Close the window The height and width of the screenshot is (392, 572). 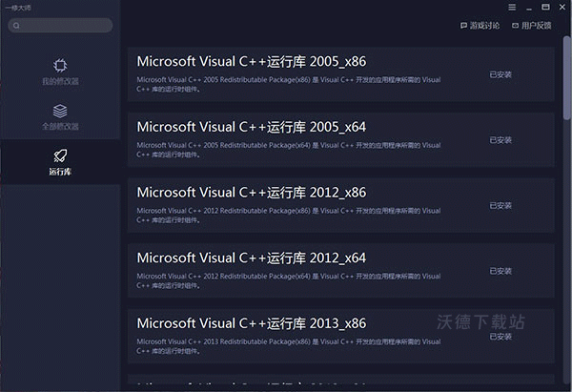coord(562,7)
